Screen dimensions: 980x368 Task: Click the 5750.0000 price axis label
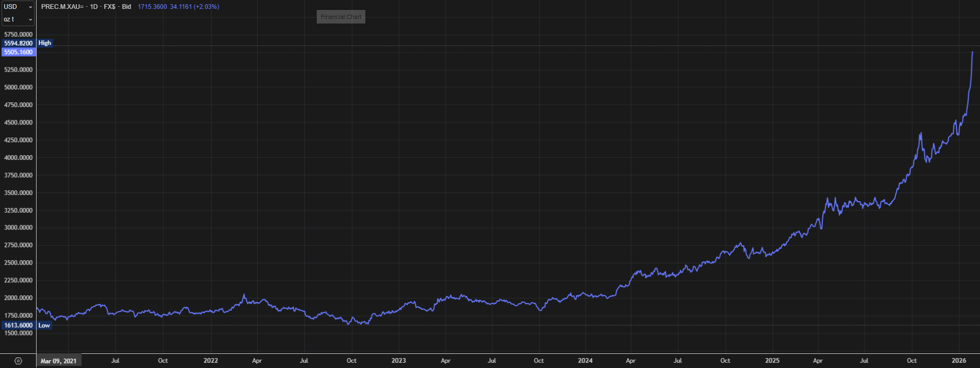18,34
